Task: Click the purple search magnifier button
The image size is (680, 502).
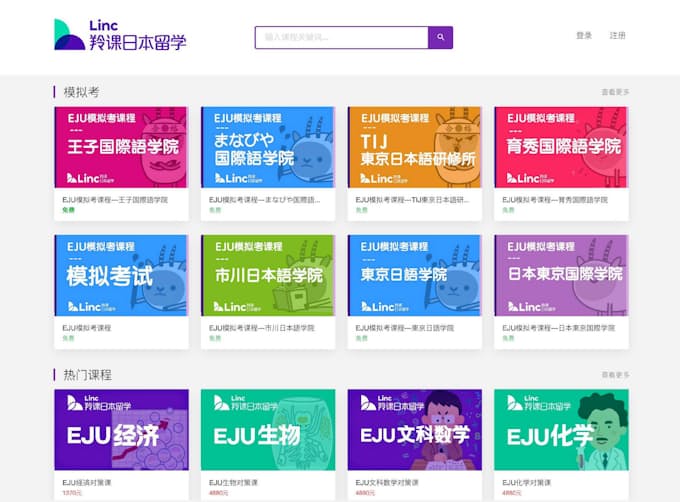Action: [440, 38]
